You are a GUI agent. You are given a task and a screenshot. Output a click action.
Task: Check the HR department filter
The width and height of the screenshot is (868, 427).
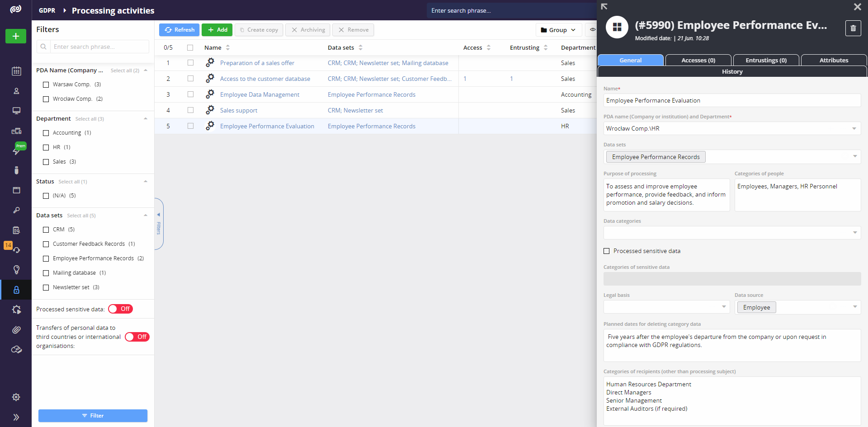46,147
